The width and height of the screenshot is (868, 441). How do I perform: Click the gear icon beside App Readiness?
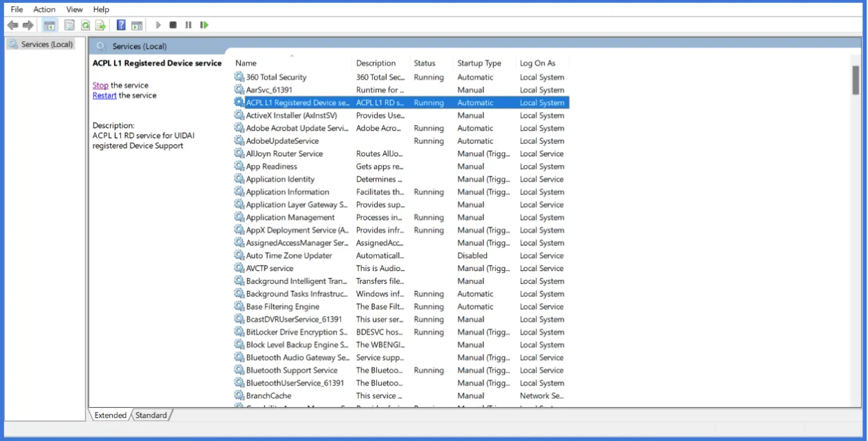coord(239,167)
